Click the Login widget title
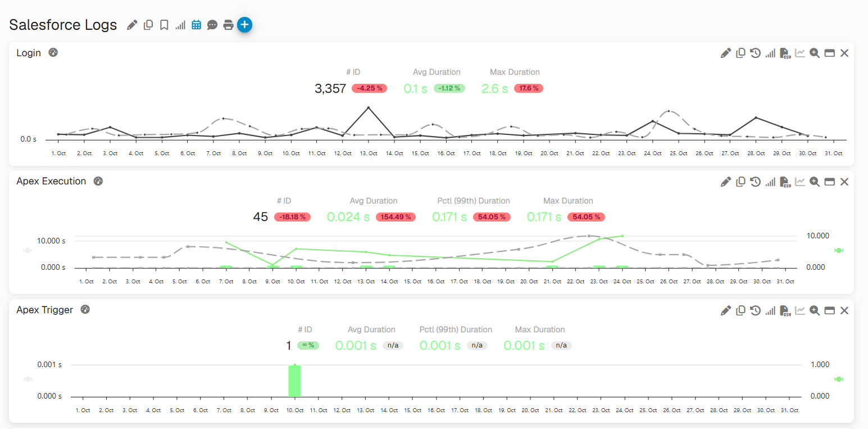The image size is (868, 429). coord(29,53)
